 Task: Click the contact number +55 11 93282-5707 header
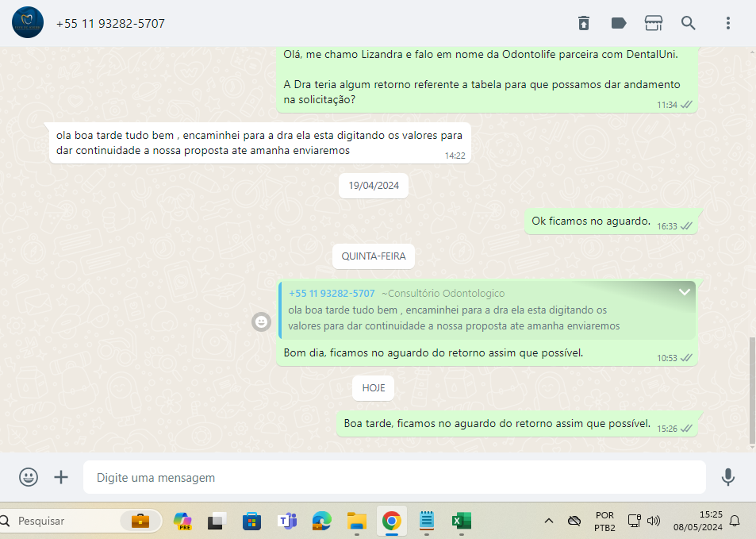click(110, 24)
